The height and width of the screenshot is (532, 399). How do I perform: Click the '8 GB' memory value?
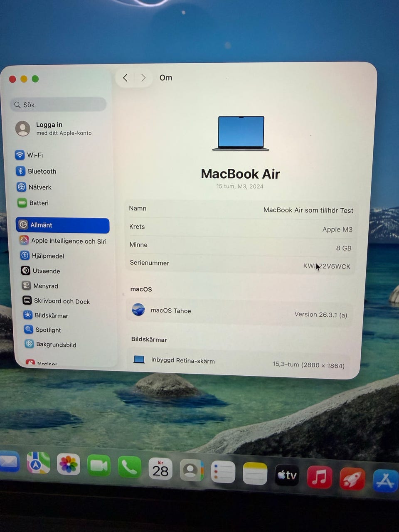pos(344,248)
